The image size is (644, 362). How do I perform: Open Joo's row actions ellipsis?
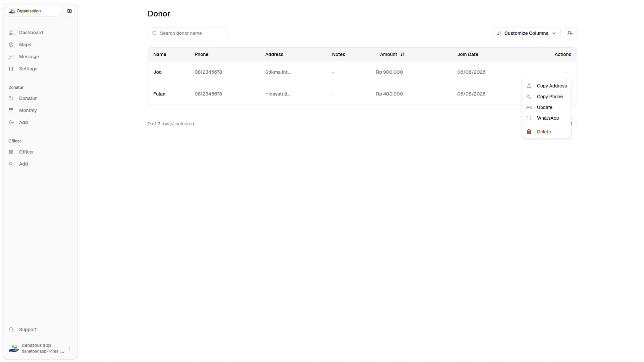click(566, 72)
